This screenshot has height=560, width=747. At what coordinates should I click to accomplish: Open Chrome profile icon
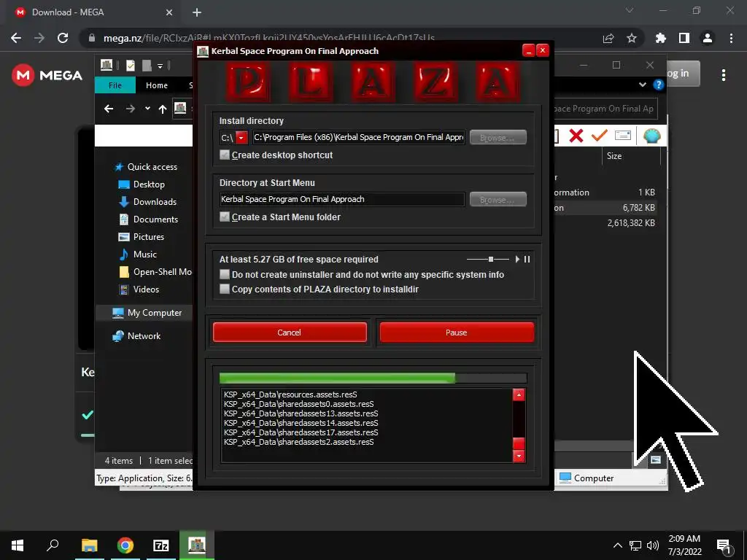click(x=708, y=38)
